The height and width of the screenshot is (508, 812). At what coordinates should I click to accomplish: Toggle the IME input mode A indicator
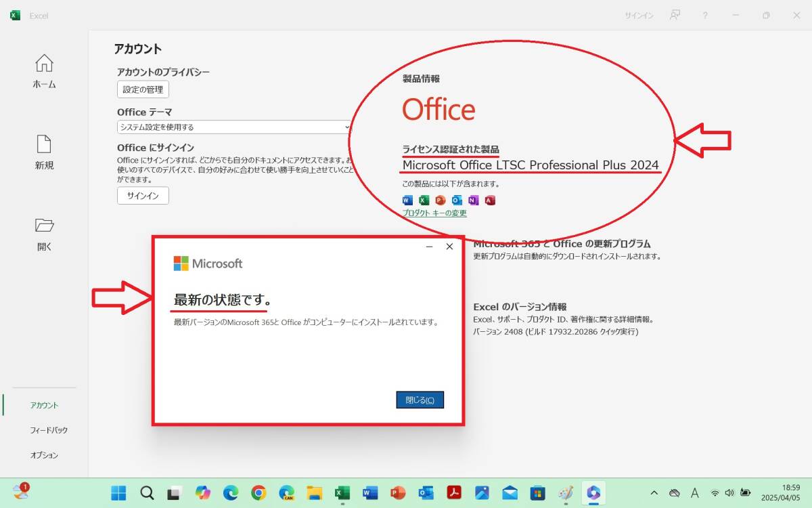point(695,492)
